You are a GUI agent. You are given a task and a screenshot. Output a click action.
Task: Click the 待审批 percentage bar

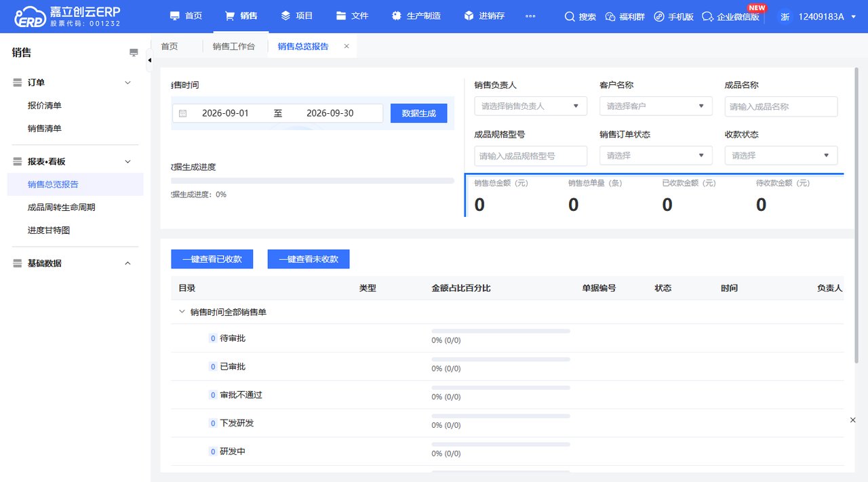(500, 331)
